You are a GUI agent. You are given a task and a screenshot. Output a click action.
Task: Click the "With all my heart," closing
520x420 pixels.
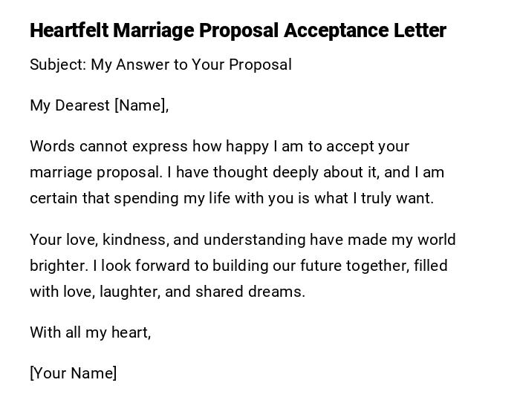(x=90, y=332)
